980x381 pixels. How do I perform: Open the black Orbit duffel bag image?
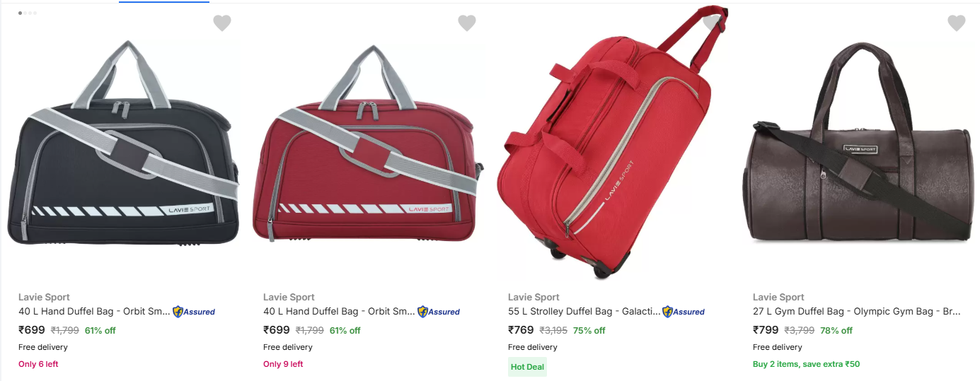pyautogui.click(x=124, y=145)
